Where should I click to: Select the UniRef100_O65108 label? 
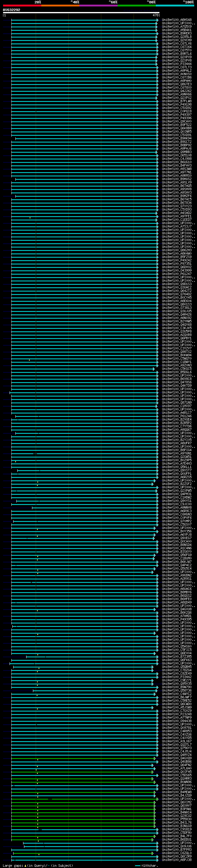coord(176,155)
